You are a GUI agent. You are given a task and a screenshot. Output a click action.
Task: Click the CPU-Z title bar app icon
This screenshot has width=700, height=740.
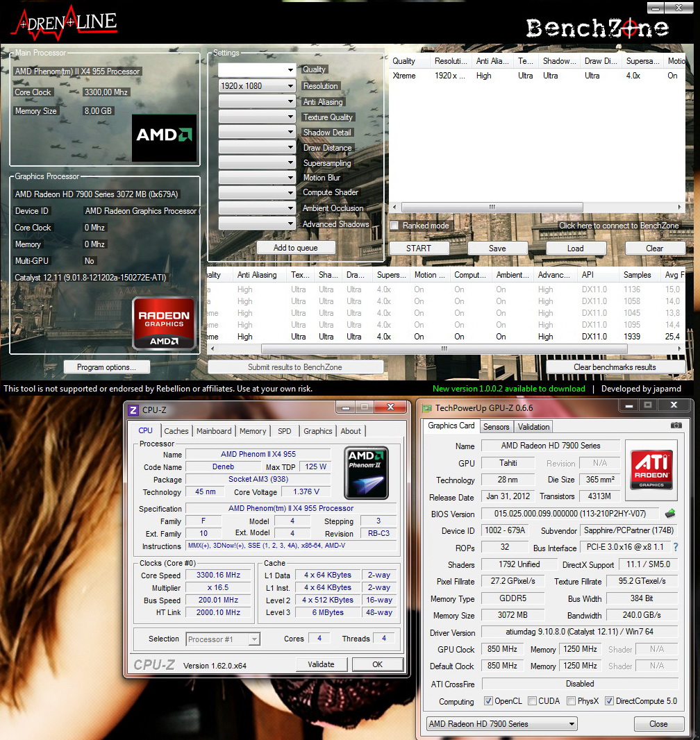tap(133, 410)
